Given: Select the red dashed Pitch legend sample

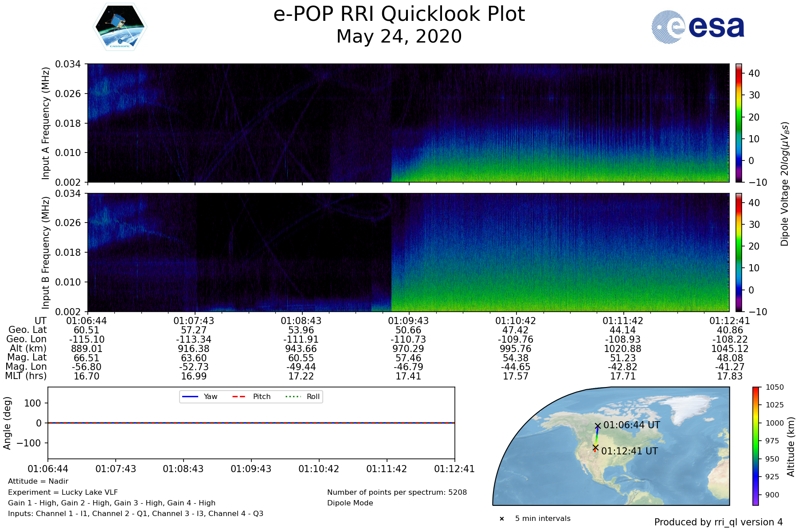Looking at the screenshot, I should [x=239, y=397].
